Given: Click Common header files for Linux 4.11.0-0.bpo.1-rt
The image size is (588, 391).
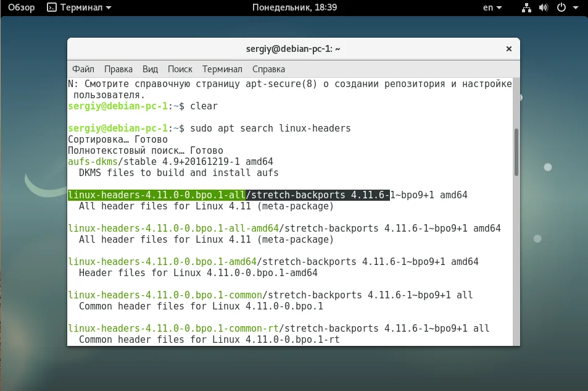Looking at the screenshot, I should click(x=209, y=340).
